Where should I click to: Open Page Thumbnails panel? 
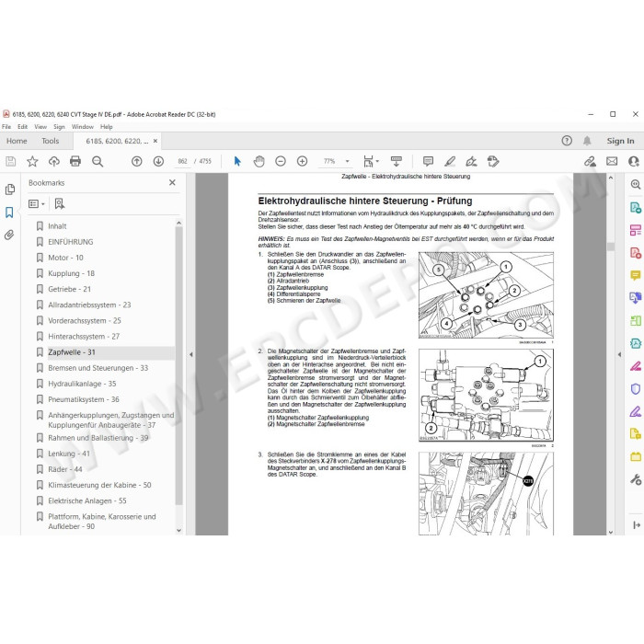point(10,190)
